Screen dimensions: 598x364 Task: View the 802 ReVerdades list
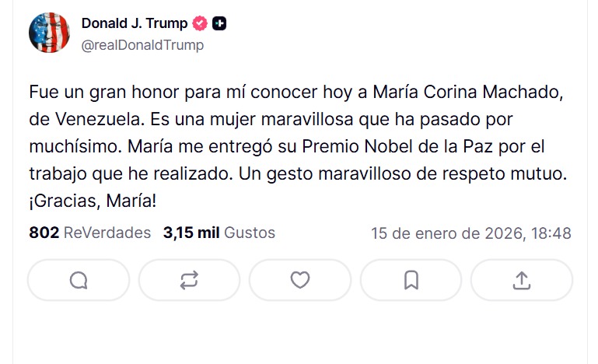point(89,233)
